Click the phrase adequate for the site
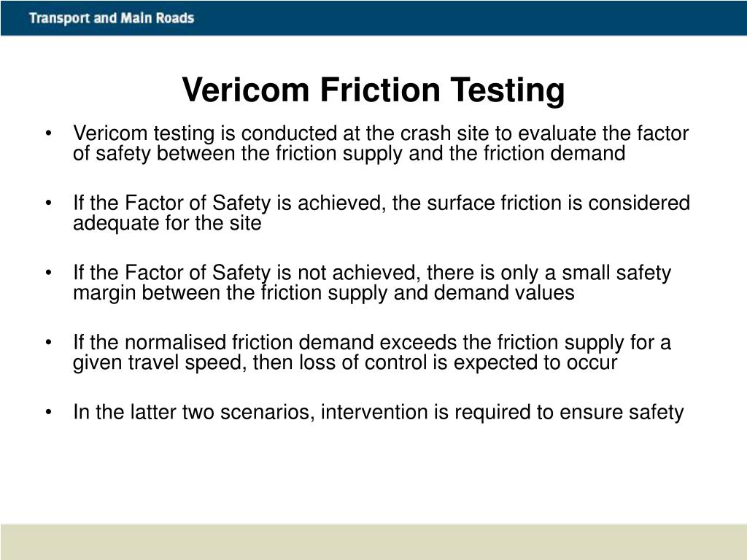This screenshot has height=560, width=747. 167,224
